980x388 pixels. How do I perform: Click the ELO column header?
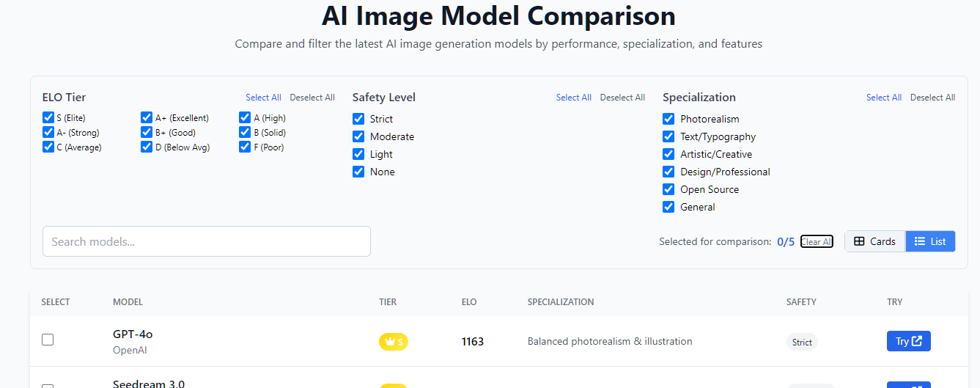469,302
